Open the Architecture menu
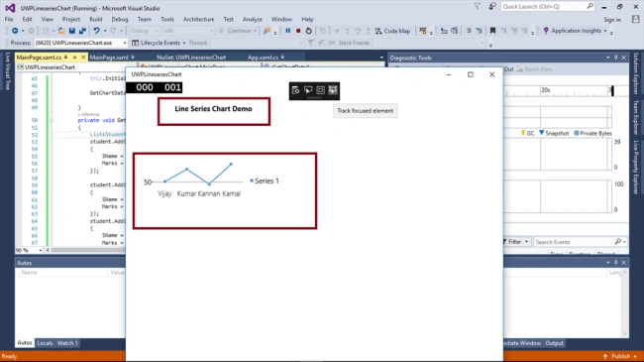This screenshot has width=644, height=362. (198, 19)
